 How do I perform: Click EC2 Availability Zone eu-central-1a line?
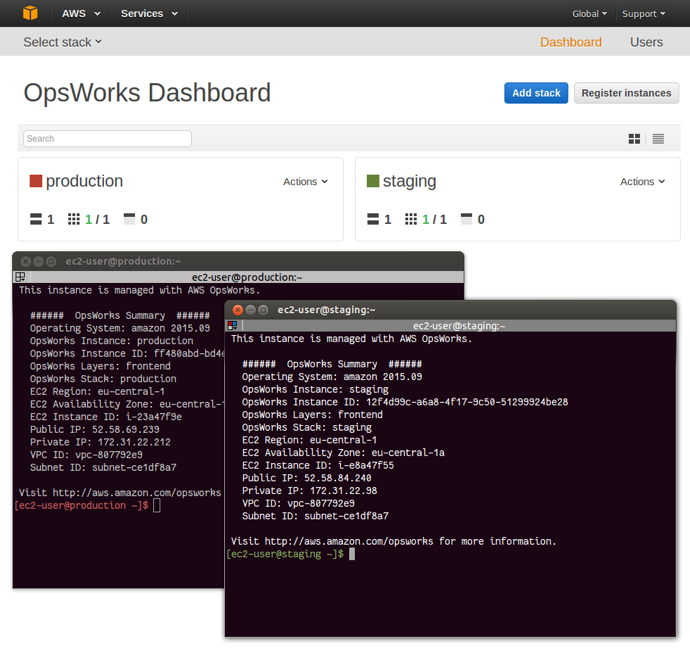click(x=343, y=453)
